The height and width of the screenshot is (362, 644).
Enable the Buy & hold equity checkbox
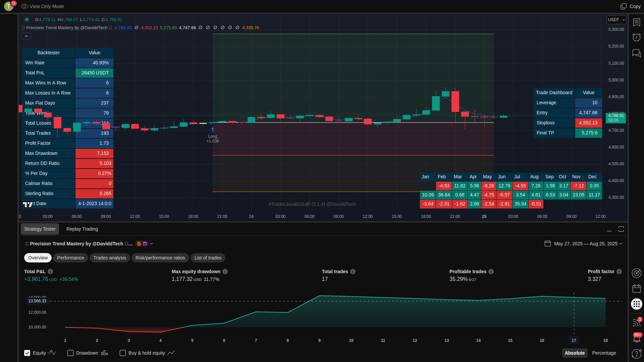point(123,353)
